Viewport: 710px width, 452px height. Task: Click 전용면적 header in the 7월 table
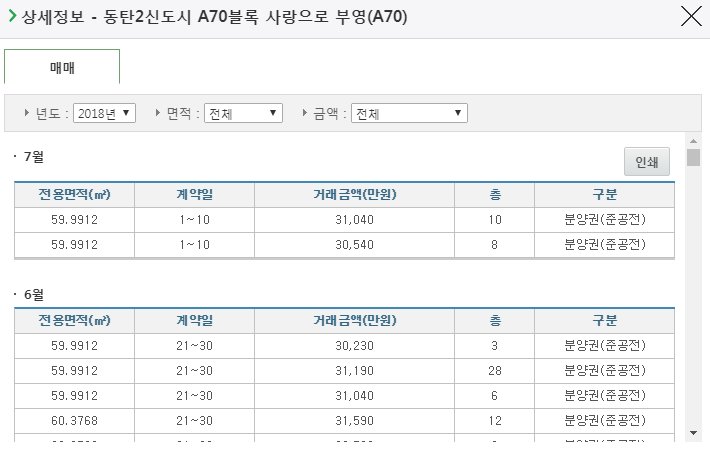point(74,195)
